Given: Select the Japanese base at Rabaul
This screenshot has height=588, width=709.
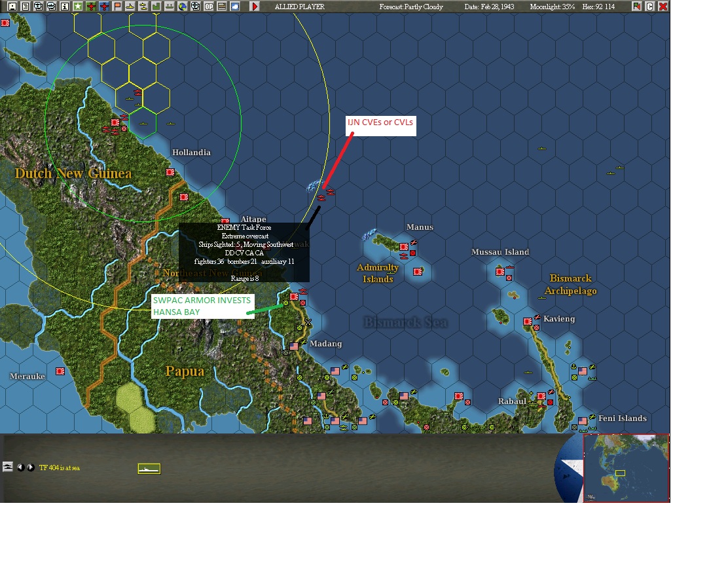Looking at the screenshot, I should pos(541,396).
